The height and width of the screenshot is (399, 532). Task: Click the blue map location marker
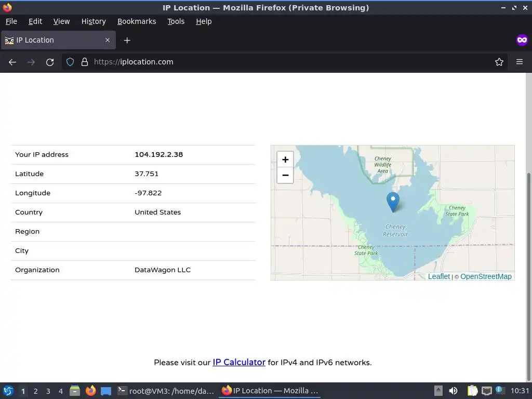[x=393, y=202]
